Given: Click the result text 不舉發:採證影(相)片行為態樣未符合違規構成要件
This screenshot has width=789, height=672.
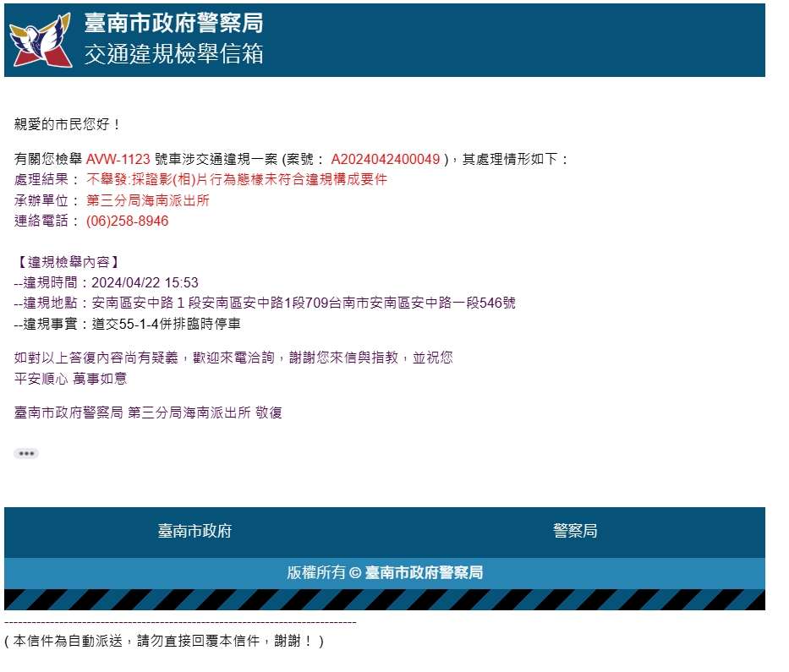Looking at the screenshot, I should click(237, 179).
